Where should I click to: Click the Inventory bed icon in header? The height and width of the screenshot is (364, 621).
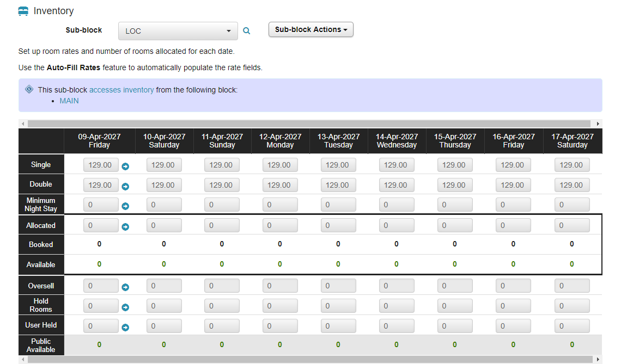[x=23, y=11]
